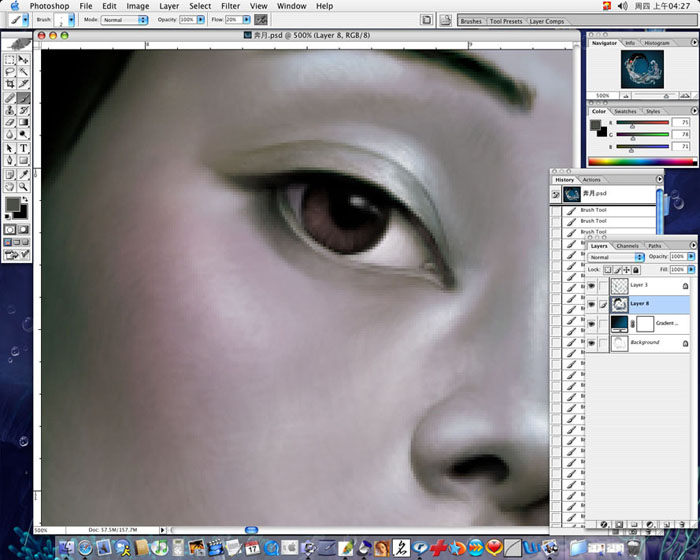The width and height of the screenshot is (700, 560).
Task: Open the Layers panel flyout menu
Action: tap(693, 245)
